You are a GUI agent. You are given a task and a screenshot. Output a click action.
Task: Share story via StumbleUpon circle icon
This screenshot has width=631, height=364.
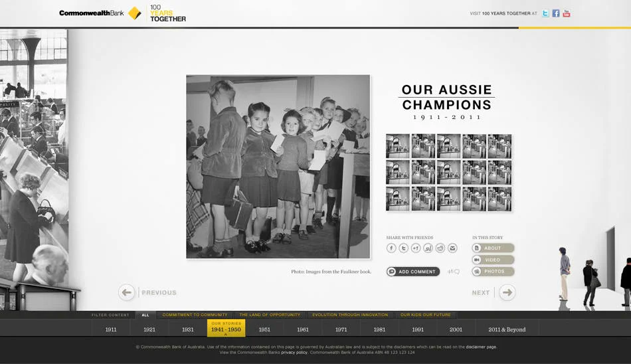click(x=428, y=248)
